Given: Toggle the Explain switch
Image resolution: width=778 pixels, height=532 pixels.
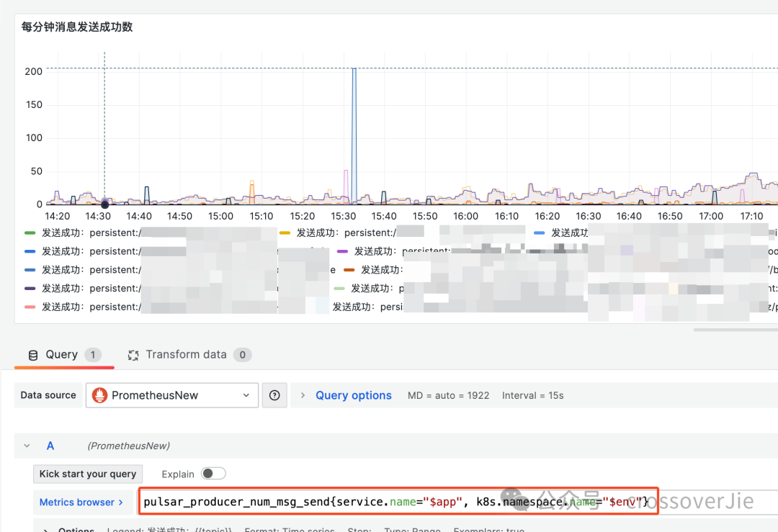Looking at the screenshot, I should (213, 474).
